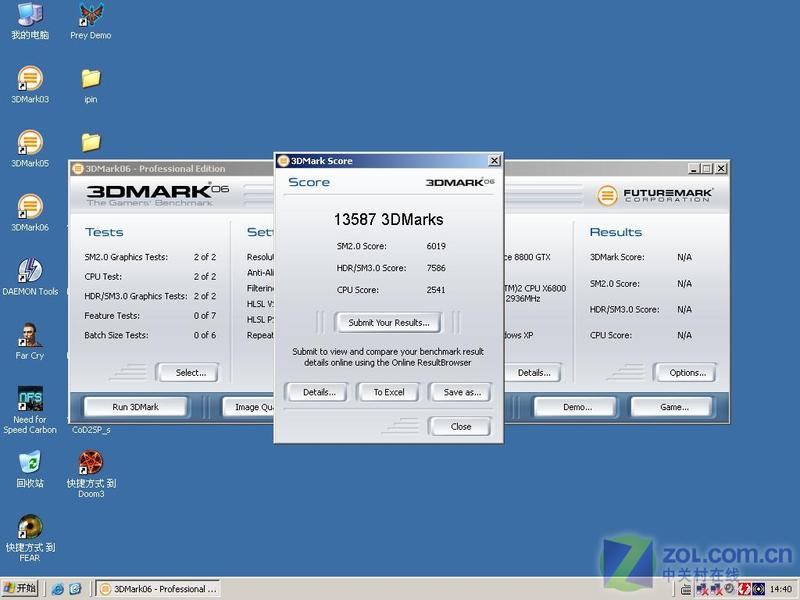This screenshot has height=600, width=800.
Task: Click the 3DMark Score dialog title icon
Action: click(x=283, y=161)
